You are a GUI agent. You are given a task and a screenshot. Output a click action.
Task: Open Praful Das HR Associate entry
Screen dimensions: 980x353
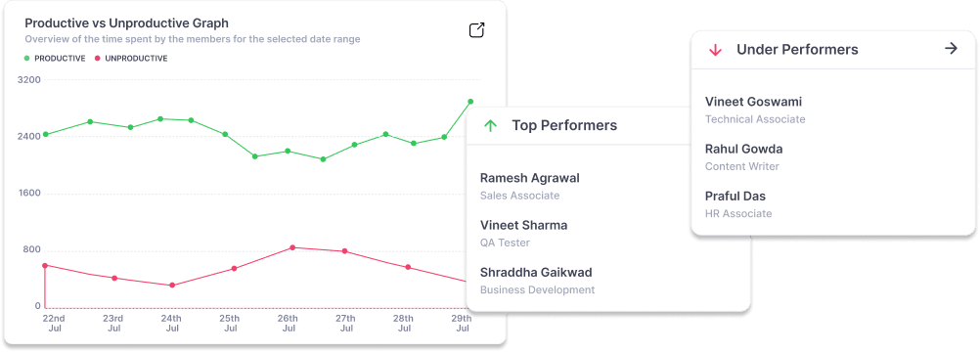pyautogui.click(x=738, y=204)
